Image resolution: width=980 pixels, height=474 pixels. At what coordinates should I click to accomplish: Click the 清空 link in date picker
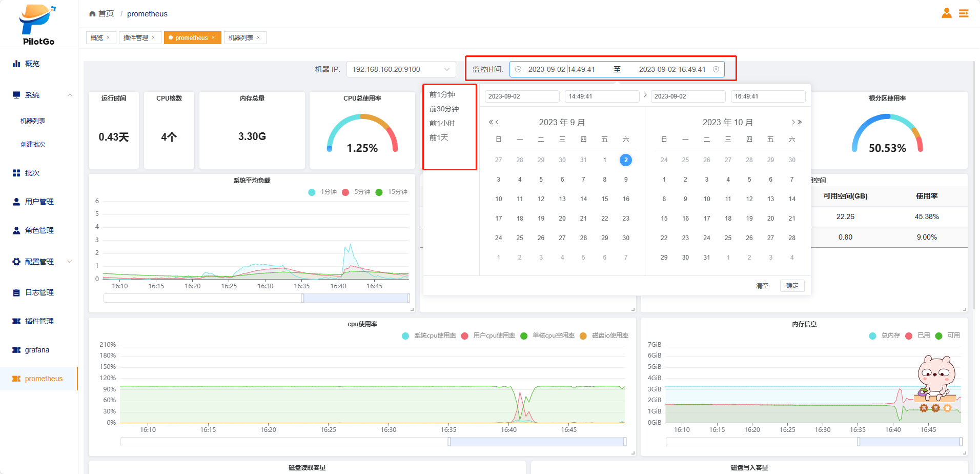click(762, 286)
